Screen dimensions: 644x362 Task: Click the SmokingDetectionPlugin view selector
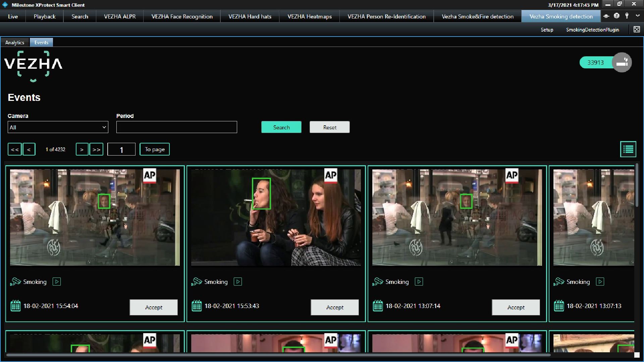(592, 30)
